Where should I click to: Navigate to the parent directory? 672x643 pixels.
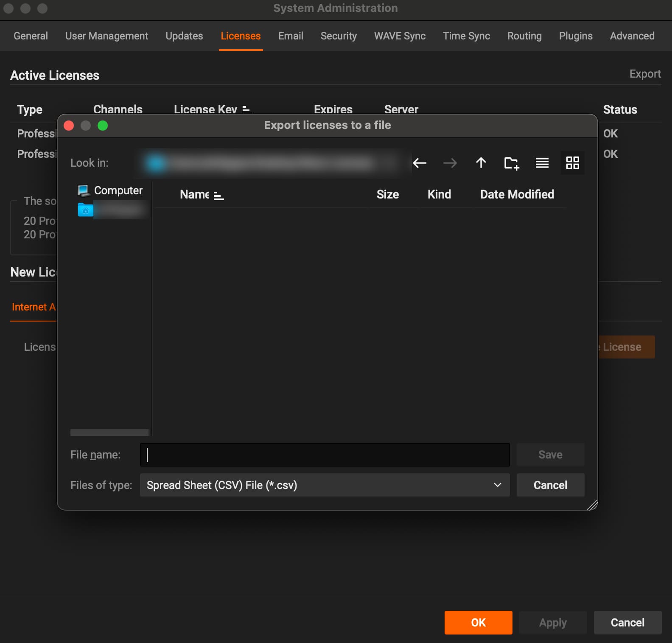pos(481,163)
